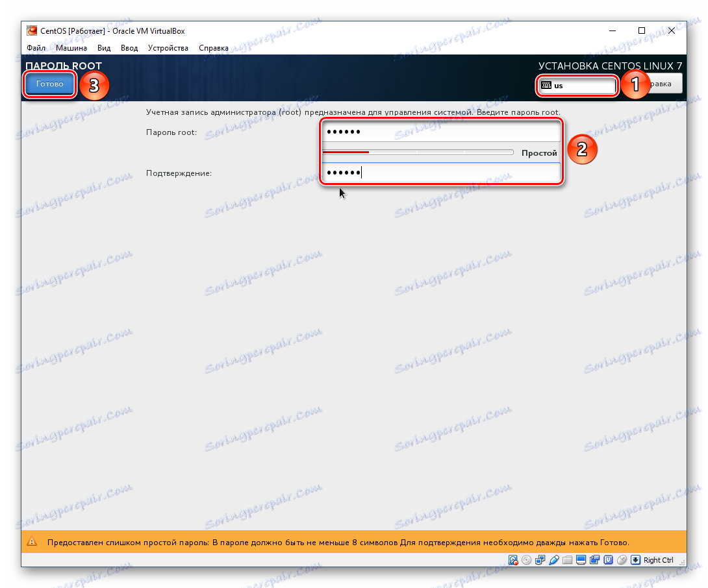The height and width of the screenshot is (588, 708).
Task: Click the keyboard icon in the layout selector
Action: pyautogui.click(x=546, y=85)
